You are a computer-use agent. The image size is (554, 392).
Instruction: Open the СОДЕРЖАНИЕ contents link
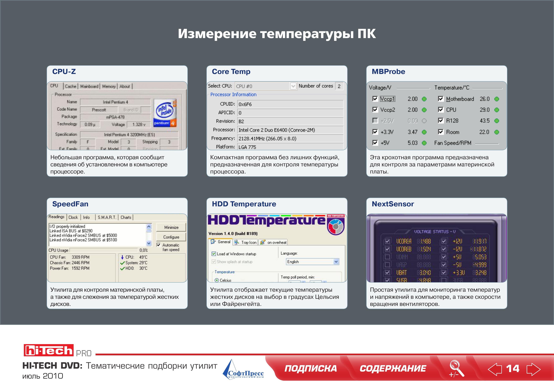[x=393, y=369]
